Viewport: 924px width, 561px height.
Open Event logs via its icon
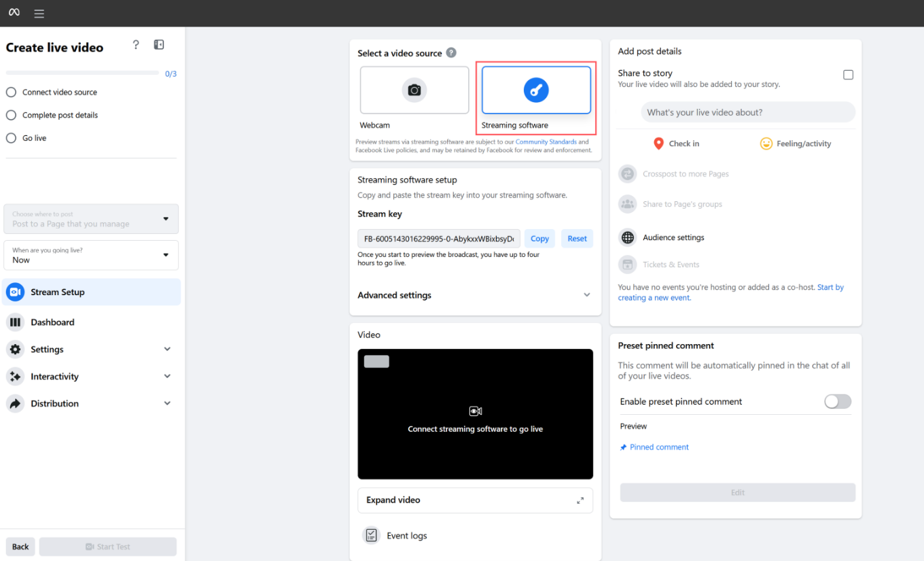(371, 535)
